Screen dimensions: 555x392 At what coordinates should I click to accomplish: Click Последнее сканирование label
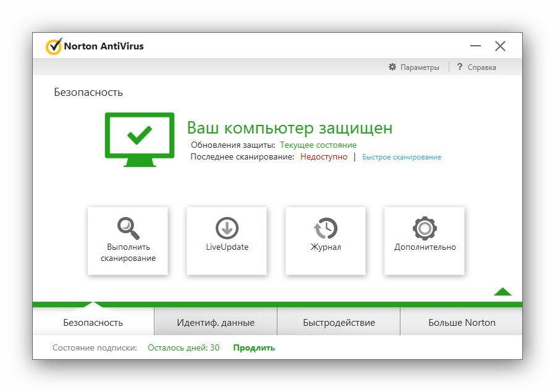(242, 156)
